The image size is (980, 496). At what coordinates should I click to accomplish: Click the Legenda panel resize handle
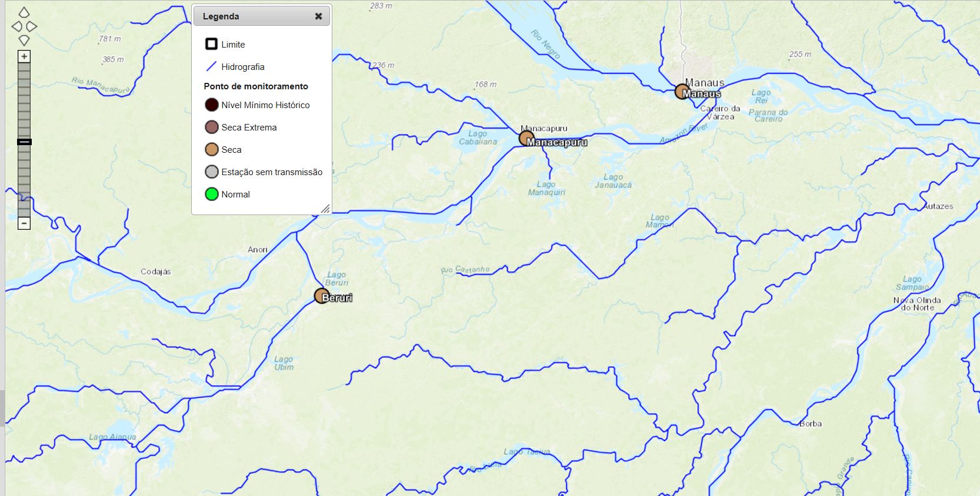click(325, 209)
